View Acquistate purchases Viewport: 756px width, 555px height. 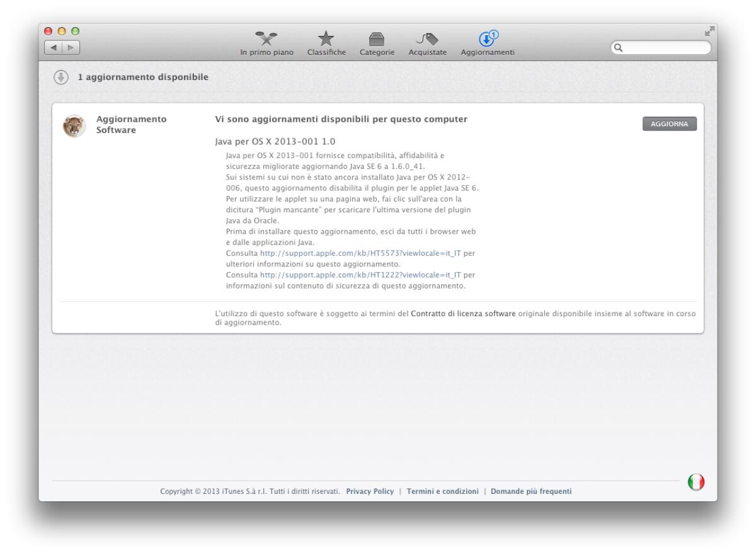tap(427, 39)
